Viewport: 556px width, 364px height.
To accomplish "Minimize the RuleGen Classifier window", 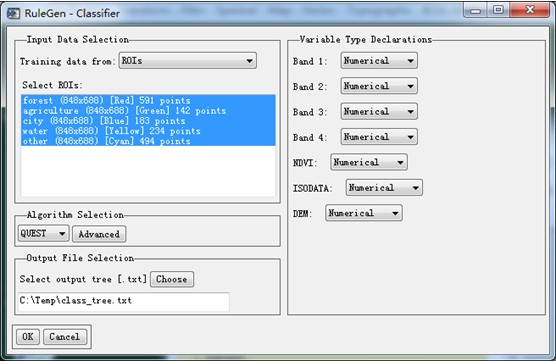I will coord(475,10).
